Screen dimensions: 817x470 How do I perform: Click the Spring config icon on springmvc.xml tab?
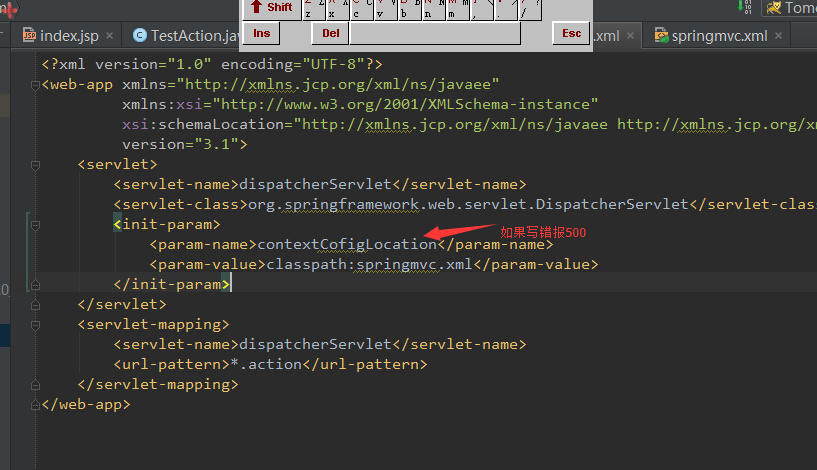pyautogui.click(x=661, y=35)
